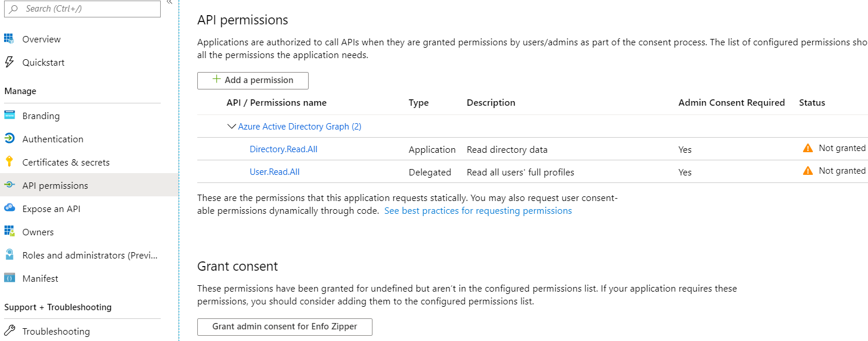Collapse the sidebar with double chevron
The height and width of the screenshot is (341, 868).
169,3
